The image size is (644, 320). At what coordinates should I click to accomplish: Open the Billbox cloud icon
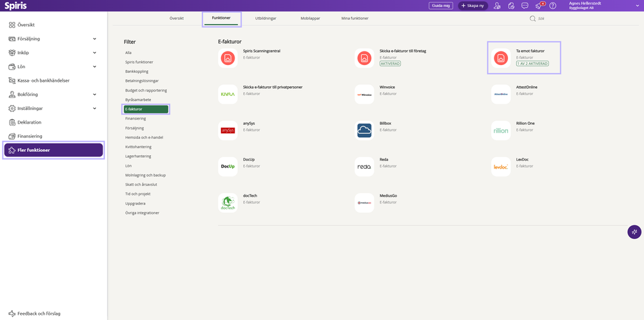click(x=364, y=131)
